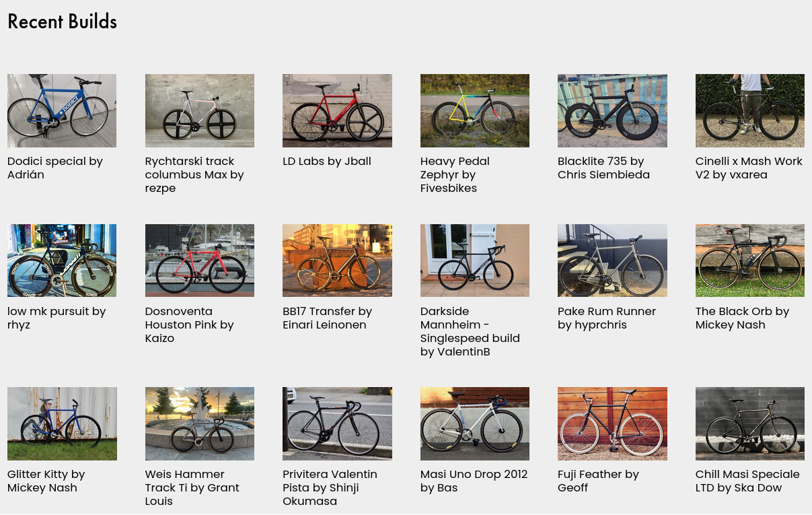Click the Recent Builds heading
812x515 pixels.
click(x=63, y=22)
